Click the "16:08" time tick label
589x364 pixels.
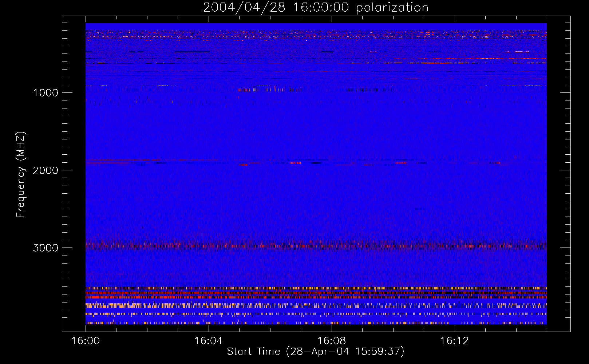coord(331,341)
